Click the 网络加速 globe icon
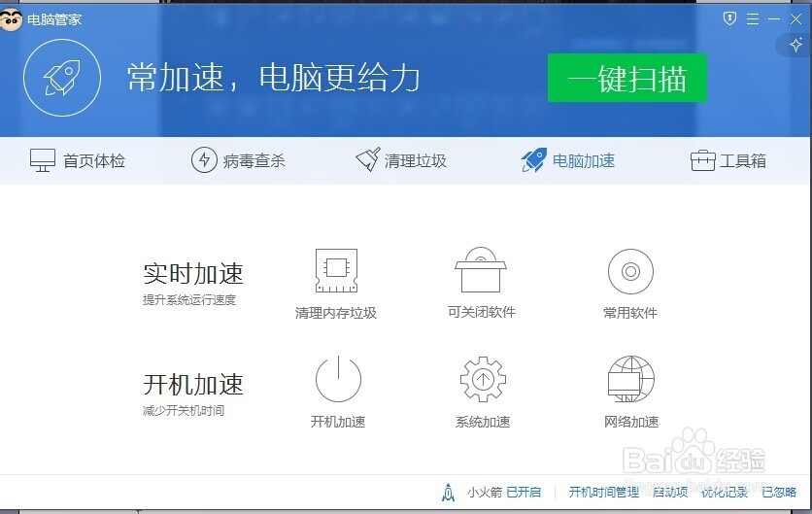This screenshot has width=812, height=514. 630,379
